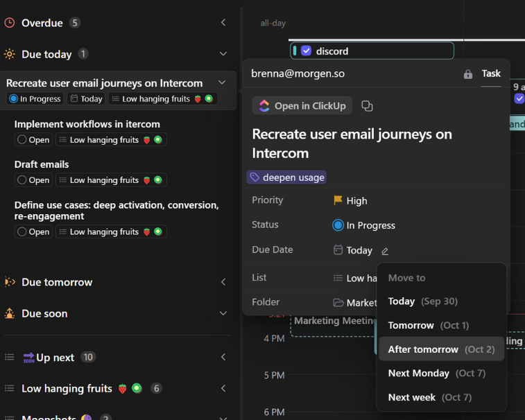Click the Due tomorrow icon
Screen dimensions: 525x420
(x=10, y=282)
